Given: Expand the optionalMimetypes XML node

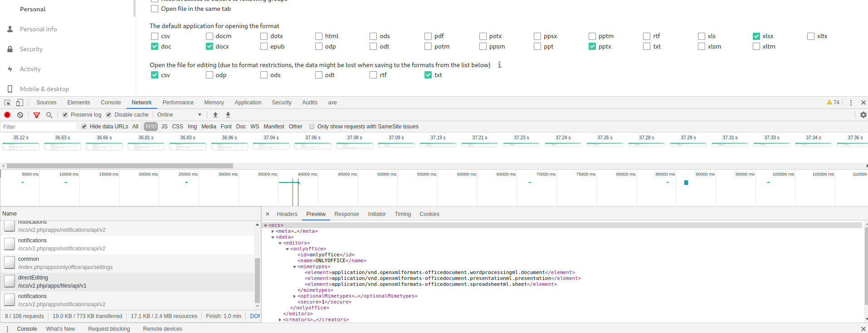Looking at the screenshot, I should [x=295, y=296].
